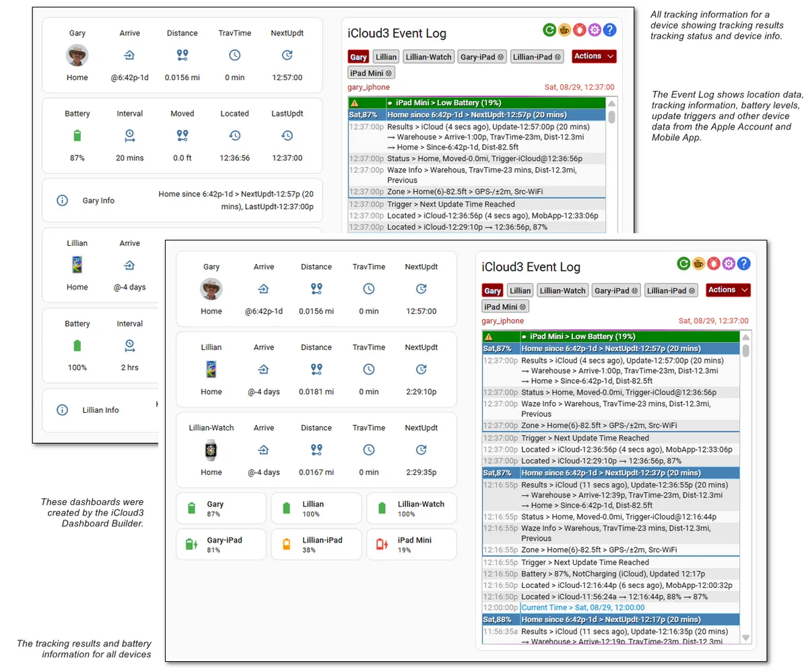Click the Moved icon above 0.0 ft in back dashboard

182,136
